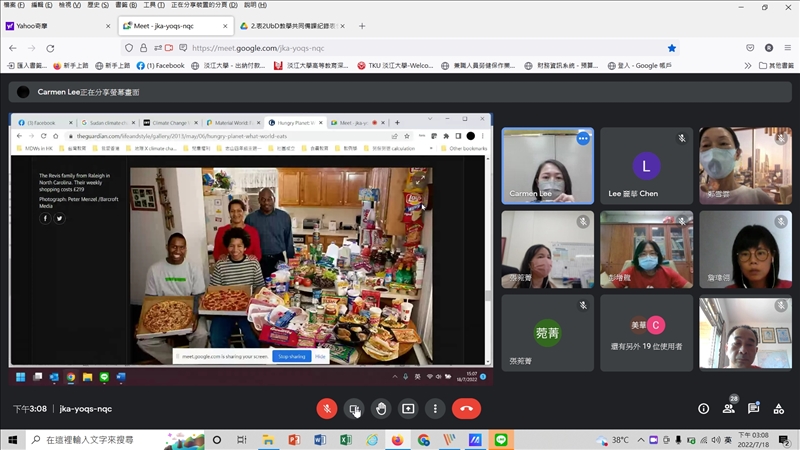Click blue options dots on Carmen Lee tile

click(x=583, y=139)
